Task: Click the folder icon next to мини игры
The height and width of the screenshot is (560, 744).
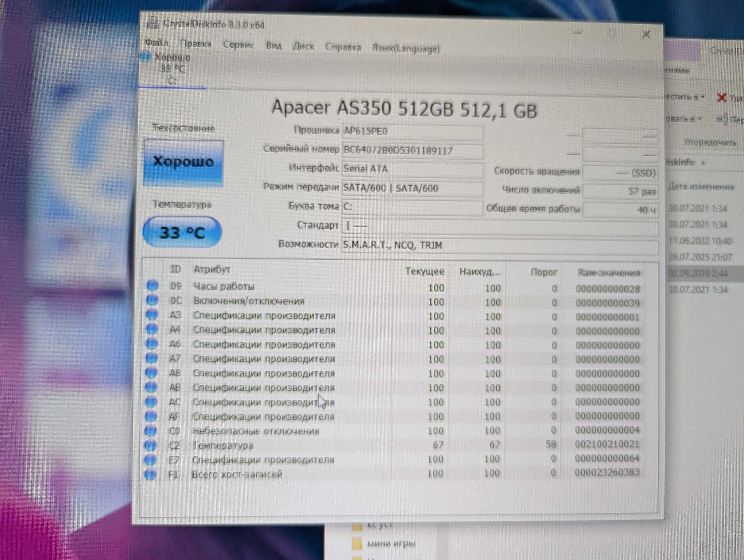Action: coord(357,543)
